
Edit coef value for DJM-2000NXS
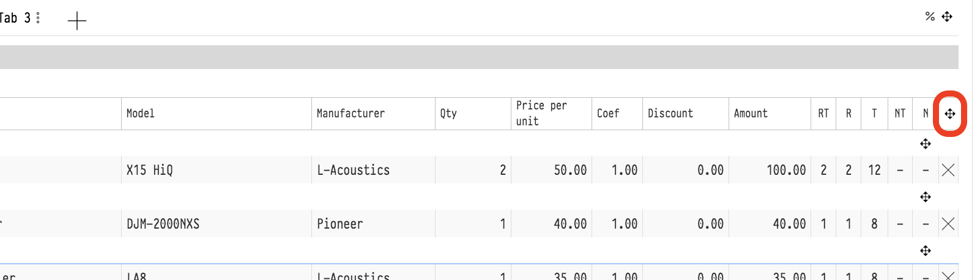click(617, 224)
